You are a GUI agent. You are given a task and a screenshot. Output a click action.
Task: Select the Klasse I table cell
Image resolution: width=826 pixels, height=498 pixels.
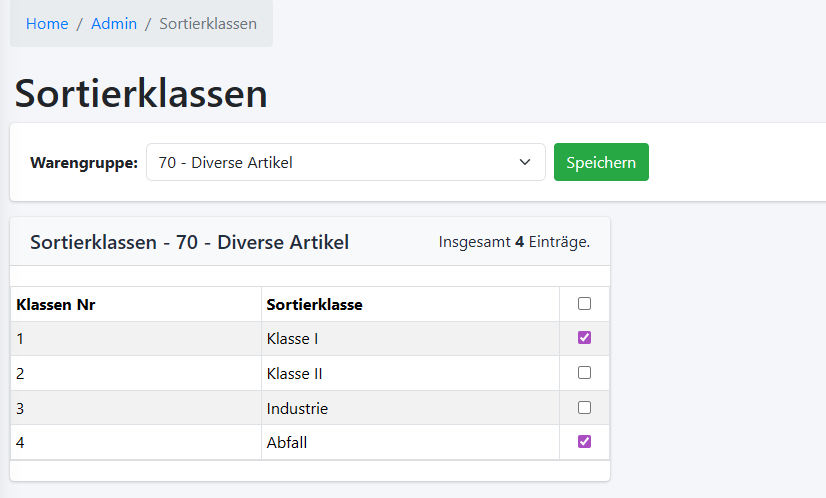(293, 339)
